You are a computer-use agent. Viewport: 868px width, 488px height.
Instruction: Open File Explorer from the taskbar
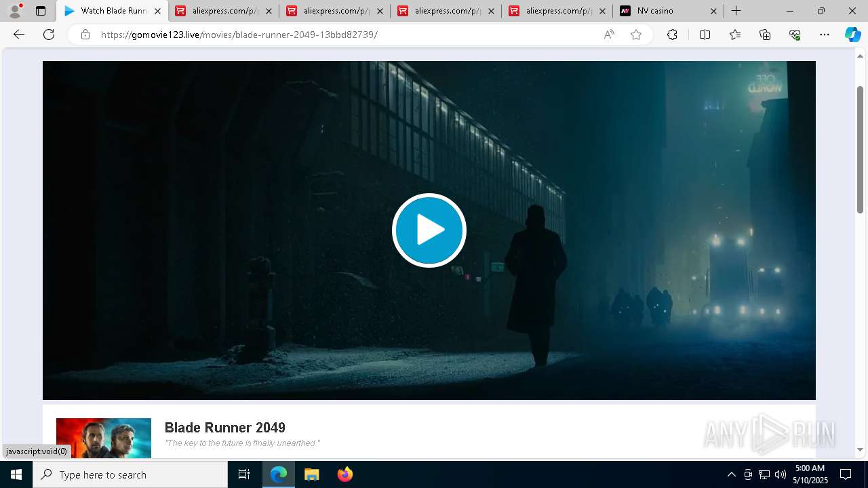tap(311, 474)
